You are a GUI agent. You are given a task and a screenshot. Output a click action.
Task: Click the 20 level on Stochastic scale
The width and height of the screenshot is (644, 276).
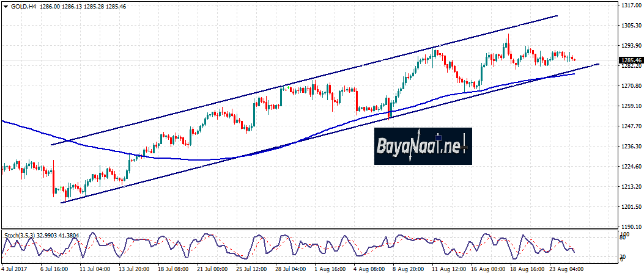624,256
